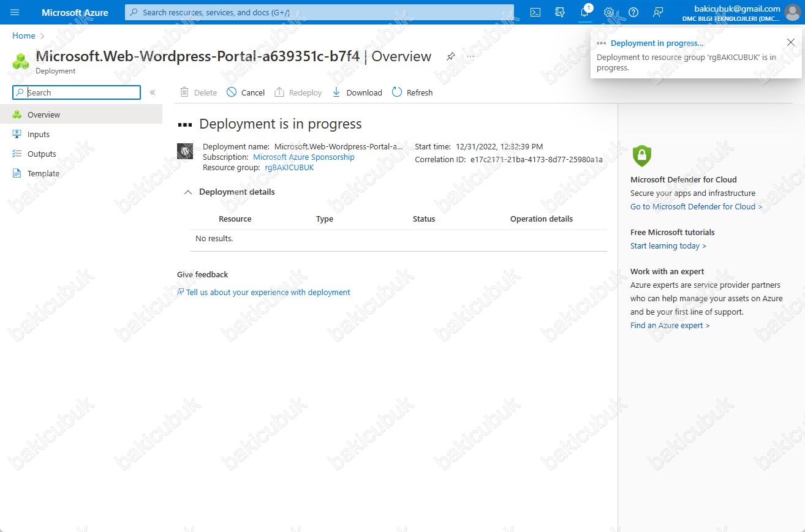Collapse the left menu with double chevron
This screenshot has height=532, width=805.
[x=153, y=92]
